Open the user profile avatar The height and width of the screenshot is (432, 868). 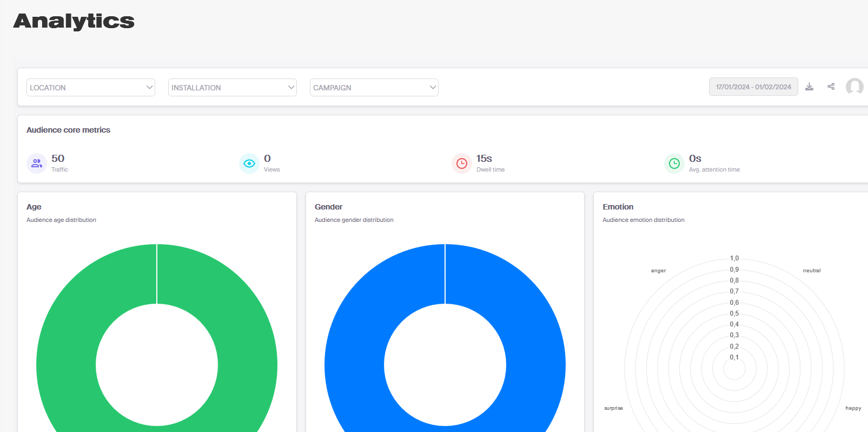854,87
